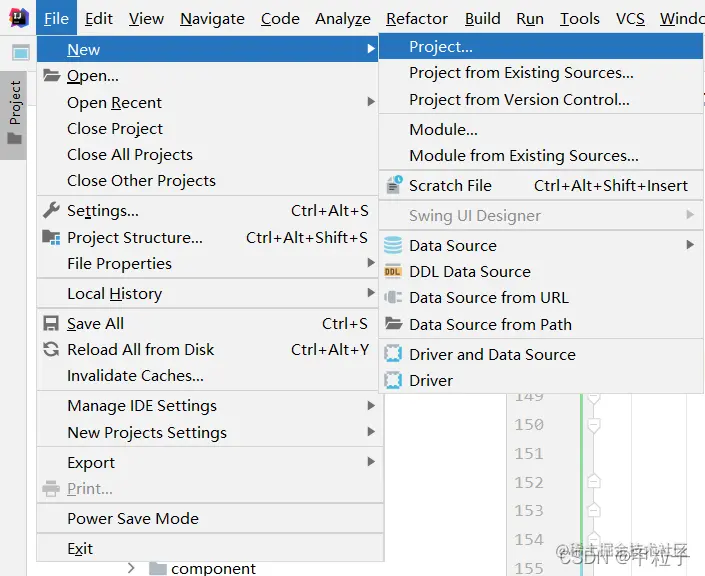Expand the File Properties submenu arrow

click(x=370, y=263)
